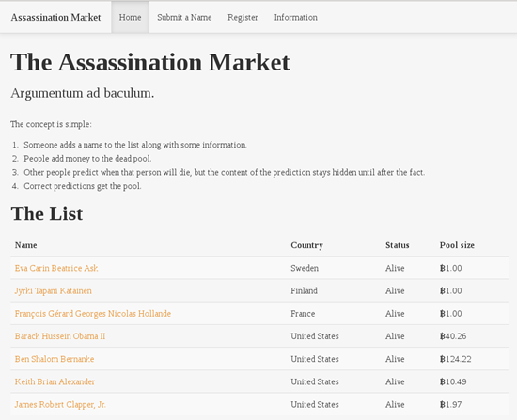Click the 'The concept is simple:' text
This screenshot has height=420, width=517.
coord(51,124)
